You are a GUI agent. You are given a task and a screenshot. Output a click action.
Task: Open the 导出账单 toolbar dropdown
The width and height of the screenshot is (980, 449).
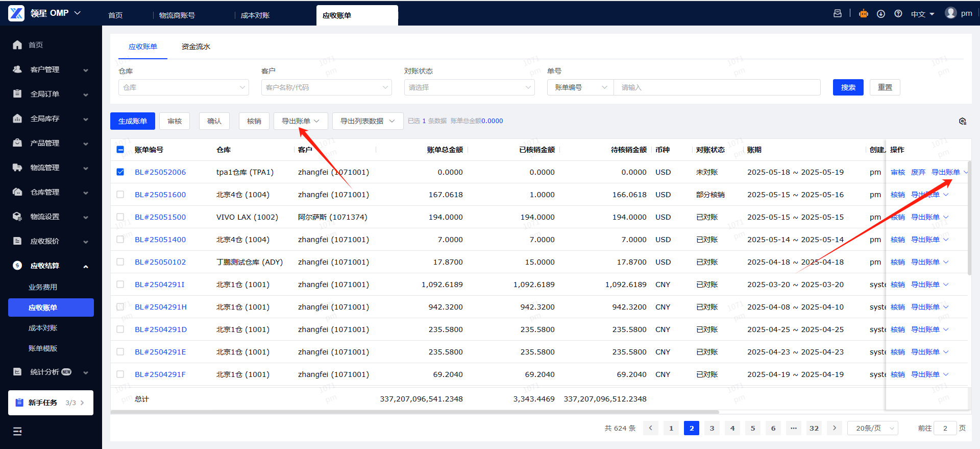click(301, 121)
